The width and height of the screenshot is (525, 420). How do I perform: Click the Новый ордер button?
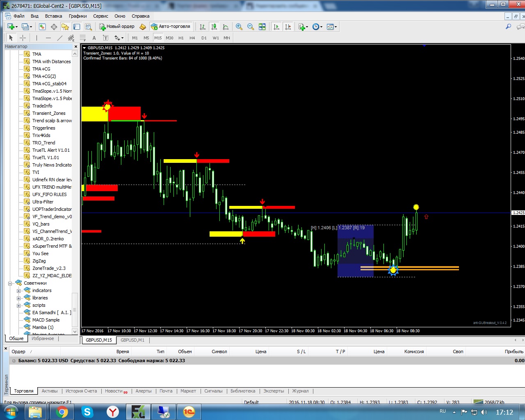click(x=117, y=27)
